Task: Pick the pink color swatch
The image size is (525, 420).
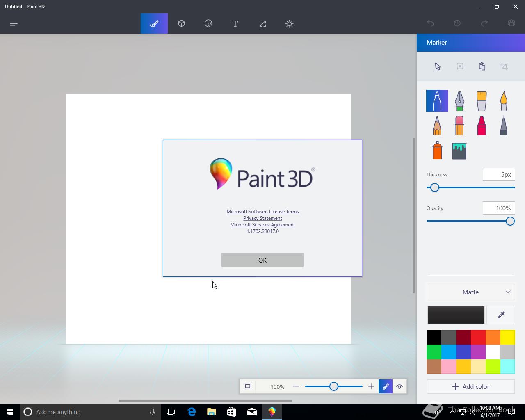Action: pos(449,367)
